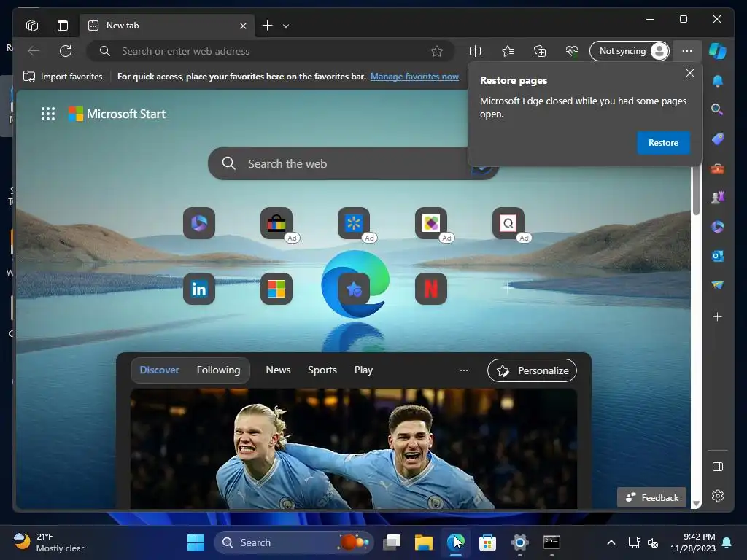This screenshot has width=747, height=560.
Task: Open the favorites star quick link tile
Action: [354, 289]
